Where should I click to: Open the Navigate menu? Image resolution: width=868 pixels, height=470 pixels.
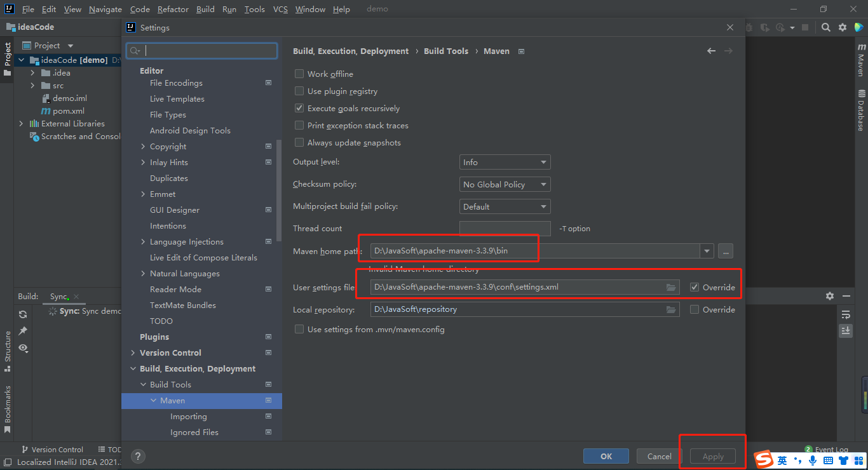(105, 9)
